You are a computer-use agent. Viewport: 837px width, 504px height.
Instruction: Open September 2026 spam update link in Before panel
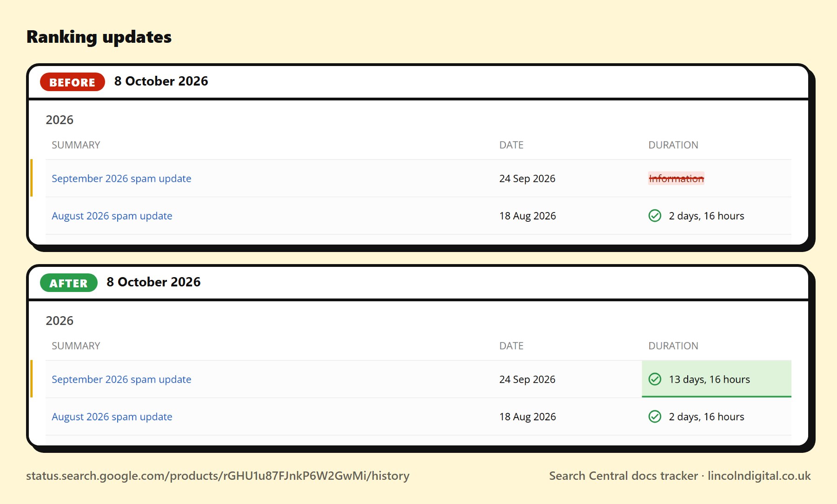click(x=121, y=179)
